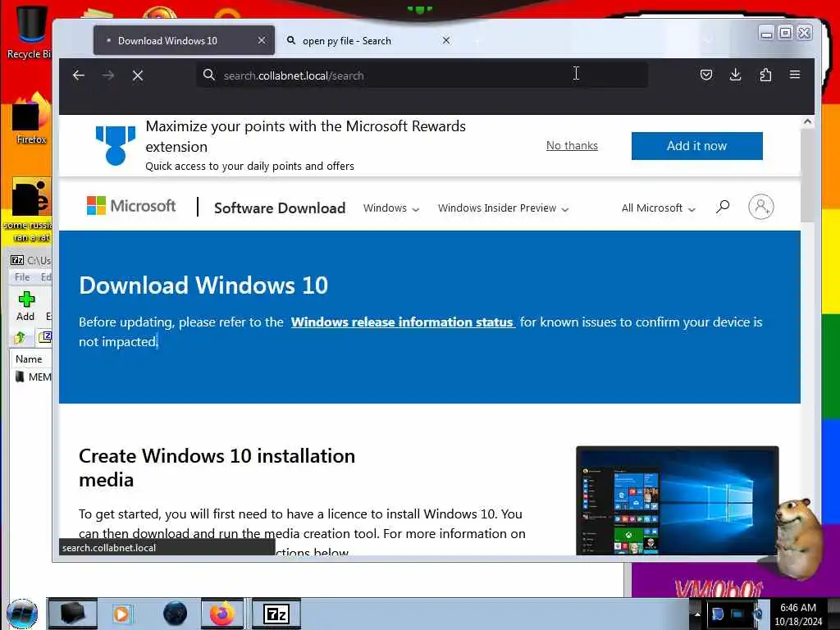Close the open py file - Search tab
This screenshot has width=840, height=630.
pyautogui.click(x=446, y=40)
